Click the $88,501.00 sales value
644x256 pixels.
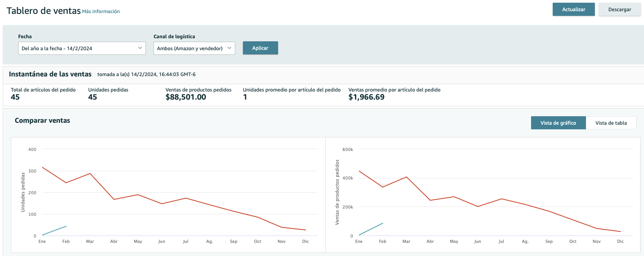(186, 97)
